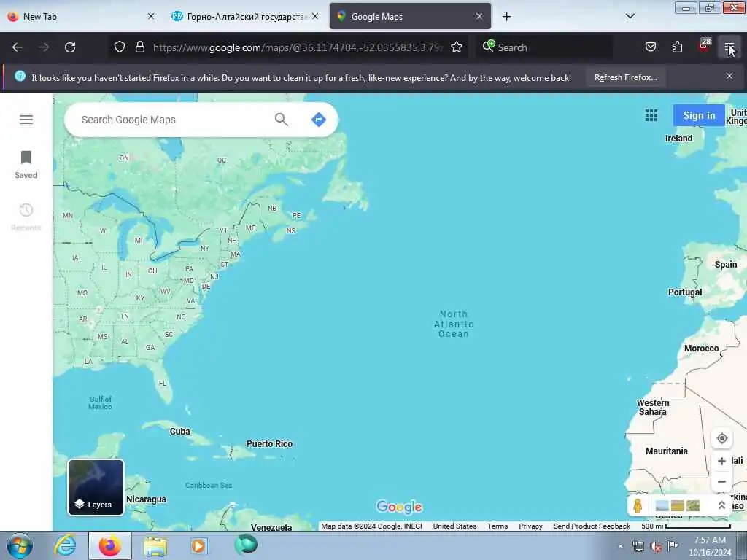Close the New Tab tab
Viewport: 747px width, 560px height.
pos(151,16)
